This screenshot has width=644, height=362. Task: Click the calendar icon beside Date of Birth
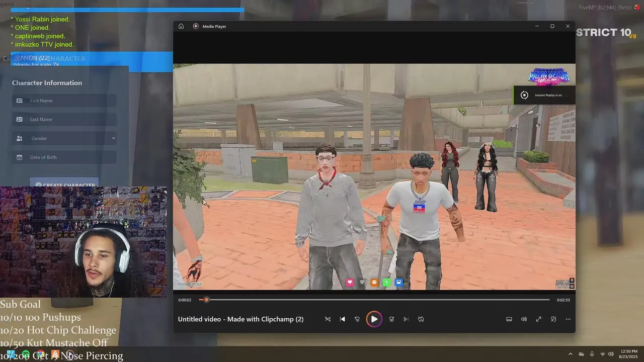pos(20,157)
